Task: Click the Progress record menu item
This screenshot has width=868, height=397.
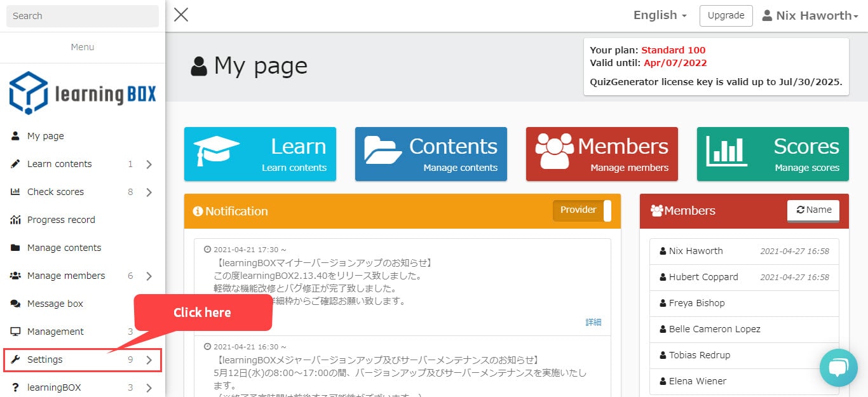Action: tap(61, 220)
